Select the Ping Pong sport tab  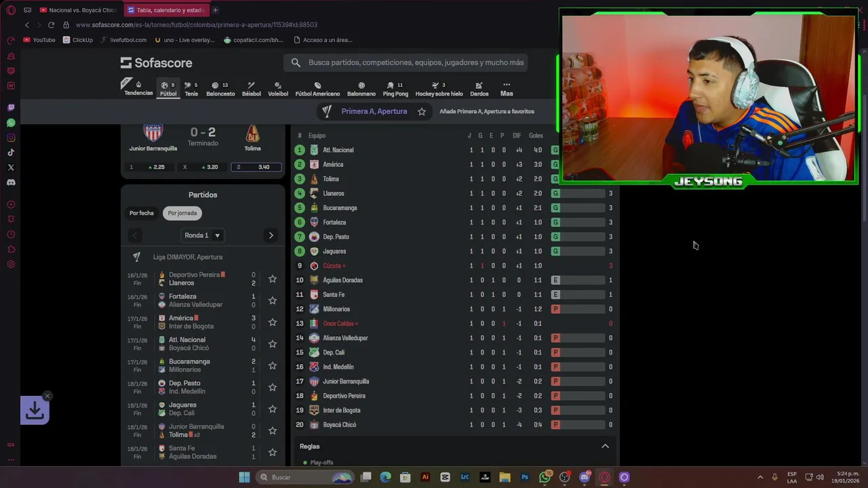[x=395, y=89]
